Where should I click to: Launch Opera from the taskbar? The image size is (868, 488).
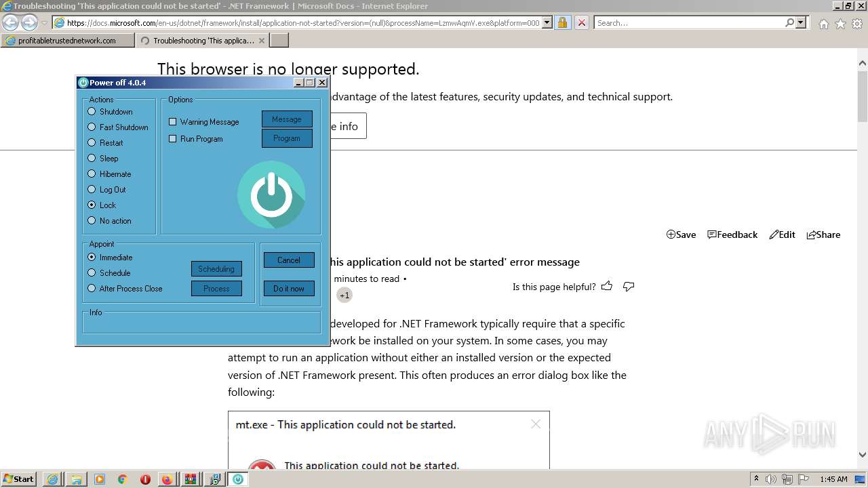coord(145,479)
